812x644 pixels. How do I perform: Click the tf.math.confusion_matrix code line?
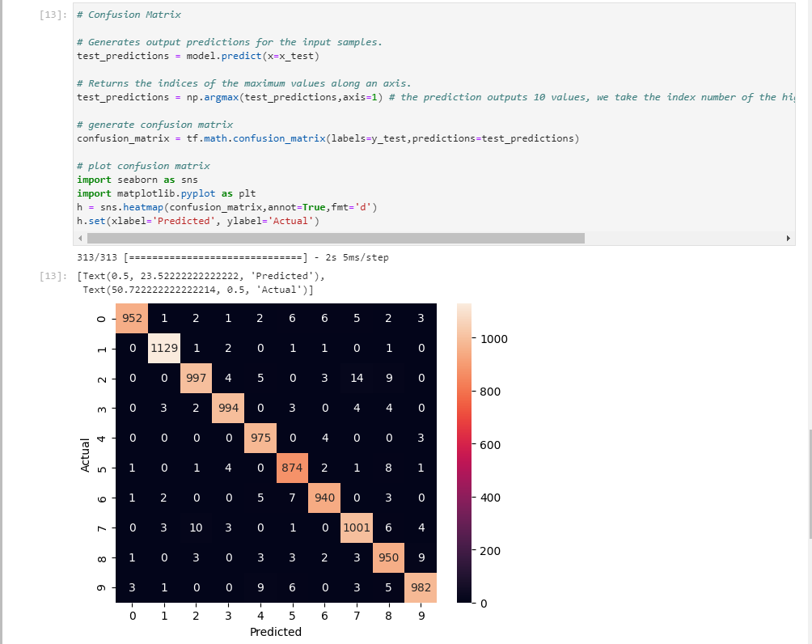pos(328,139)
